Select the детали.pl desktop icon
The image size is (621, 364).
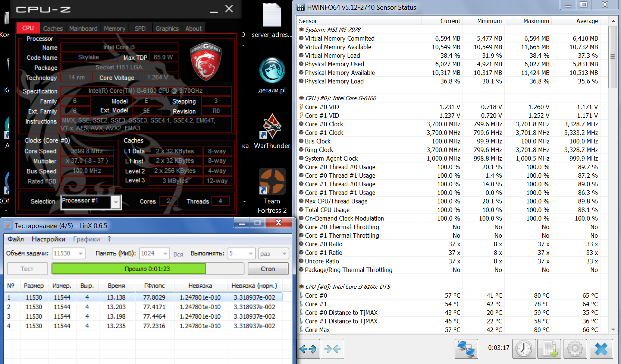(272, 76)
